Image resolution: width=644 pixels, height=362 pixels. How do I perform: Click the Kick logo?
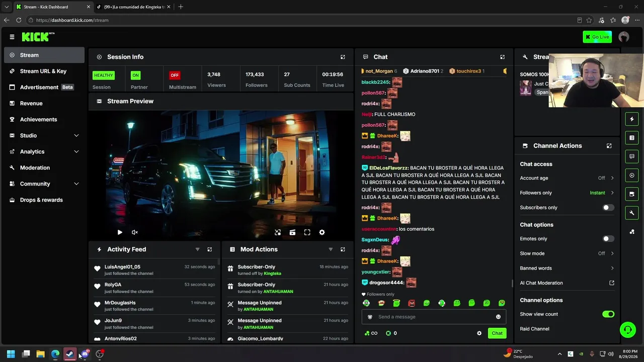point(38,37)
